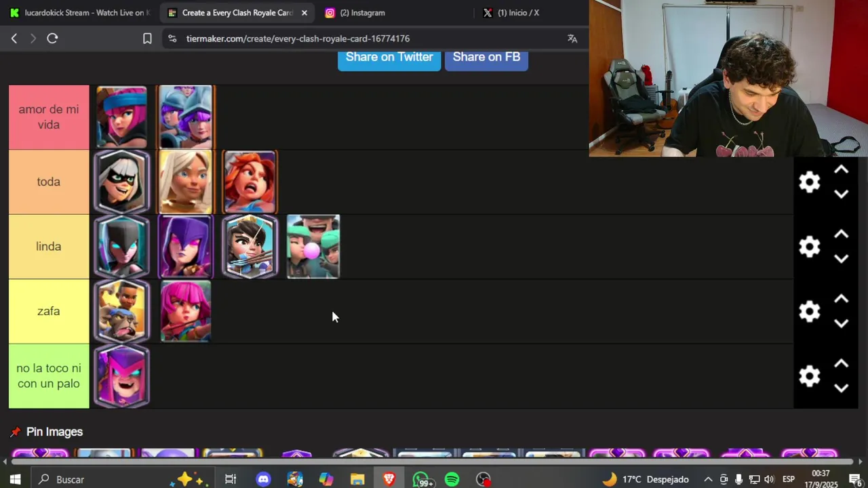Viewport: 868px width, 488px height.
Task: Click the red-haired Valkyrie card in 'toda' row
Action: coord(250,182)
